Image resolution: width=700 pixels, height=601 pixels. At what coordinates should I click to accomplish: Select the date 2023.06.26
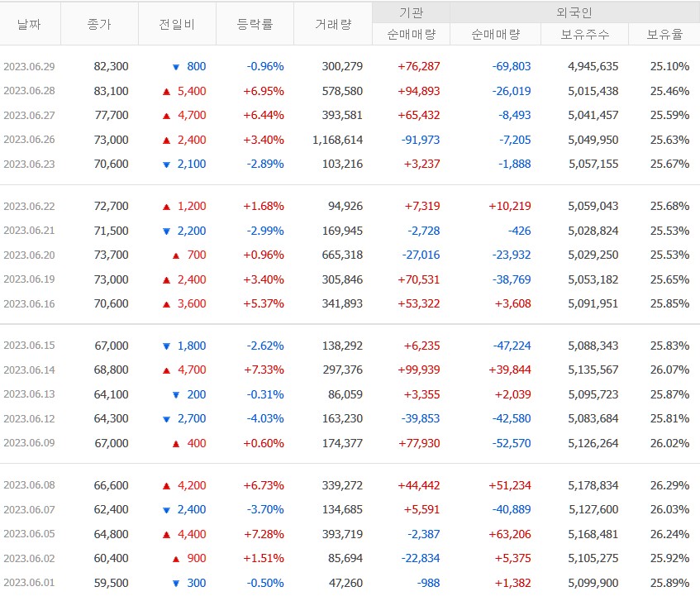click(29, 140)
